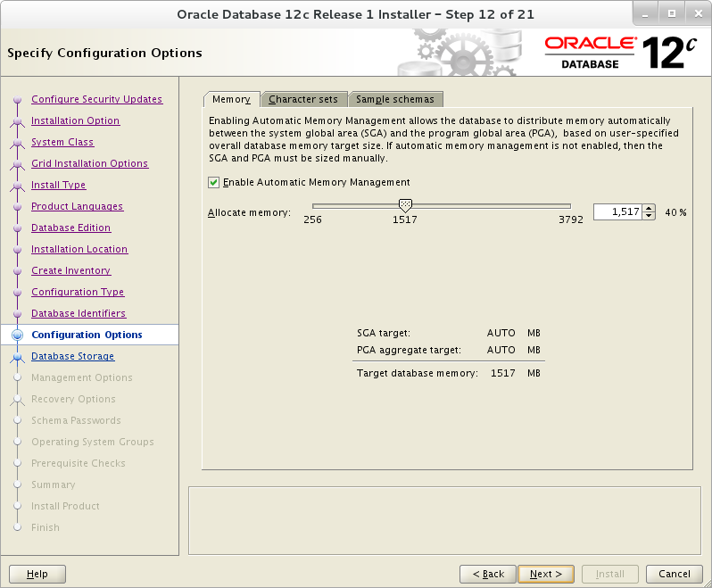The height and width of the screenshot is (588, 712).
Task: Toggle Enable Automatic Memory Management checkbox
Action: [x=213, y=183]
